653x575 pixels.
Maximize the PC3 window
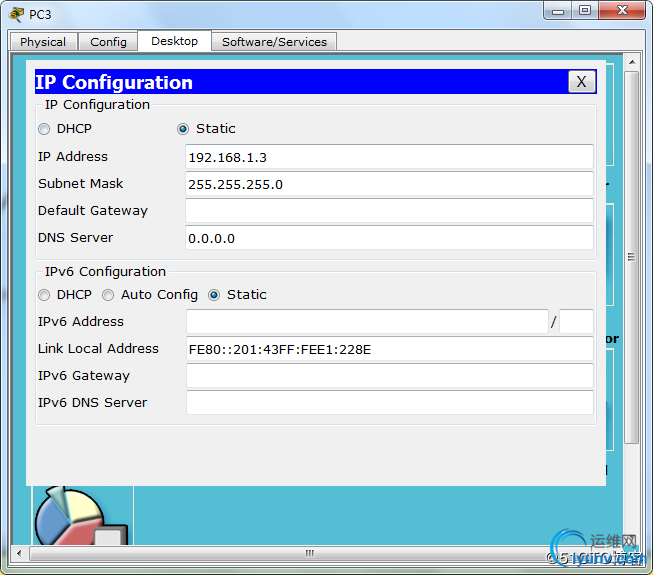585,11
